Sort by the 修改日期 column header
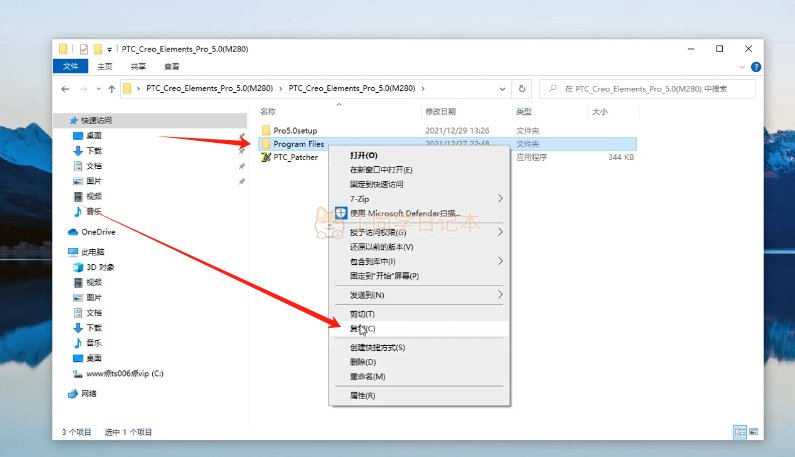Screen dimensions: 795x457 pos(440,112)
